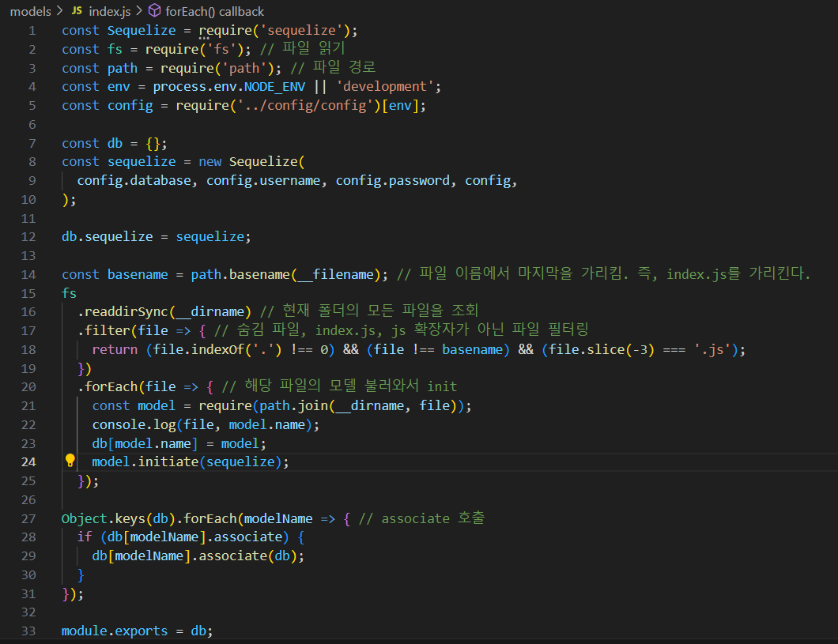Image resolution: width=838 pixels, height=644 pixels.
Task: Click 'if' keyword on line 28
Action: [x=85, y=537]
